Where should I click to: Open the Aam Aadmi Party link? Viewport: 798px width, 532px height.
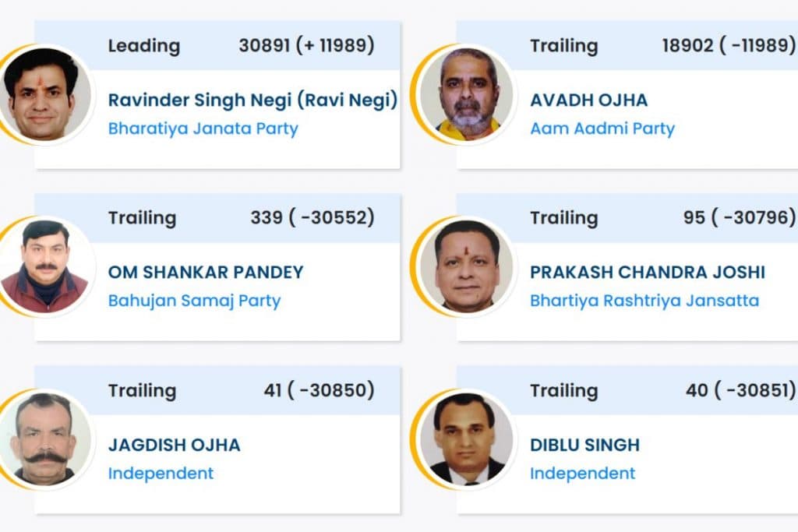(x=602, y=129)
